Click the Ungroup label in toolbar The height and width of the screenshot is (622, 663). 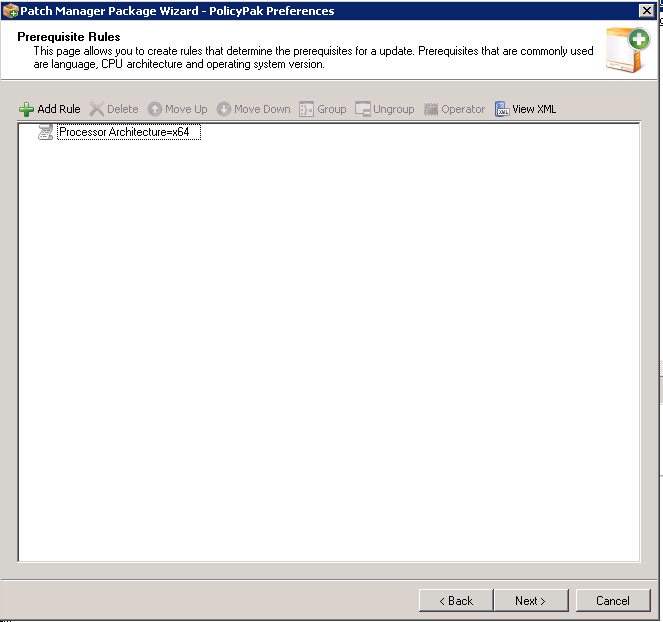[x=394, y=110]
